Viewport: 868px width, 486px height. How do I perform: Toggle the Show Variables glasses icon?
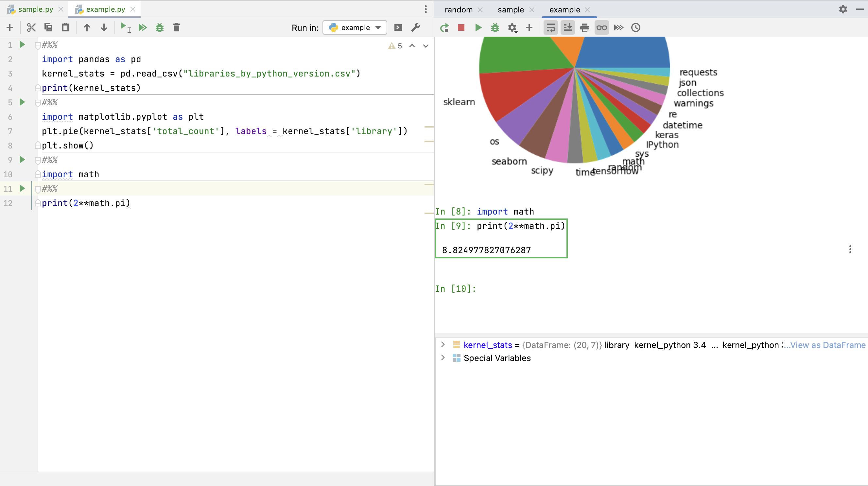point(601,28)
